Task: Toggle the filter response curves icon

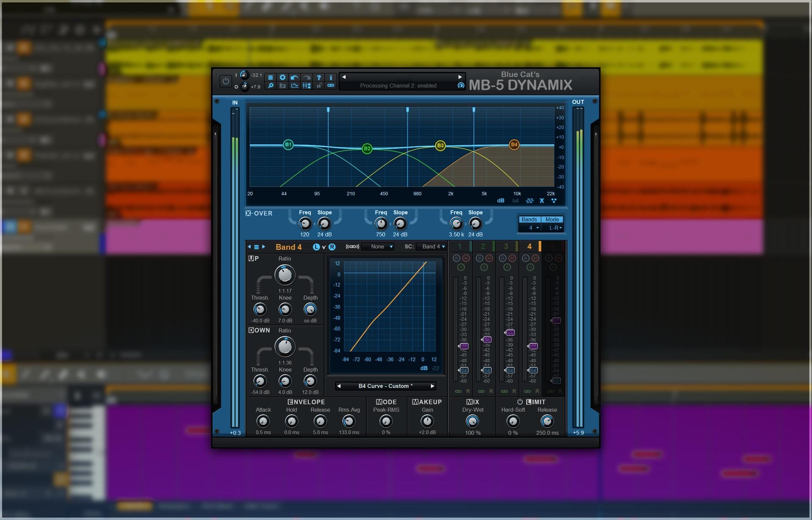Action: (529, 201)
